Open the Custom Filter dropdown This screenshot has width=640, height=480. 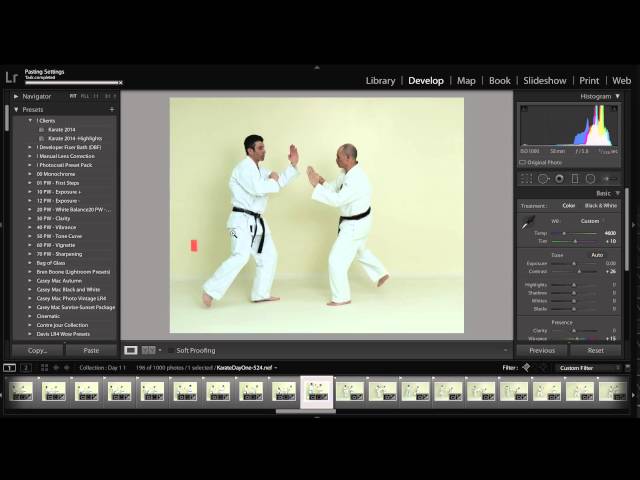[589, 368]
